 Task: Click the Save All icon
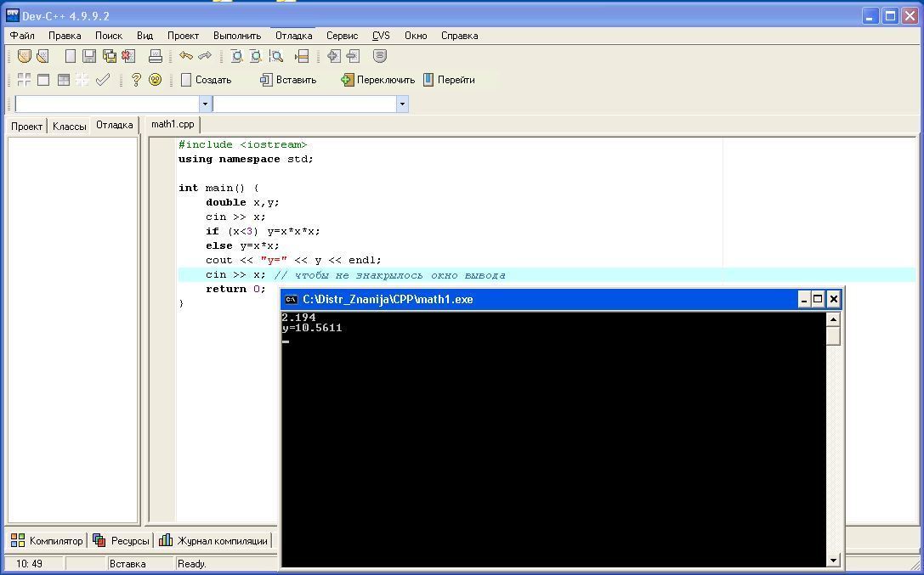coord(110,56)
